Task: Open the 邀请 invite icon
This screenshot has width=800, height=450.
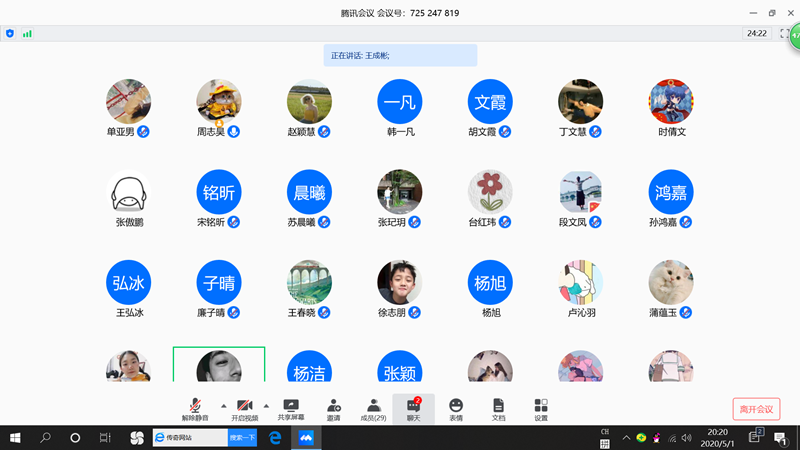Action: click(334, 408)
